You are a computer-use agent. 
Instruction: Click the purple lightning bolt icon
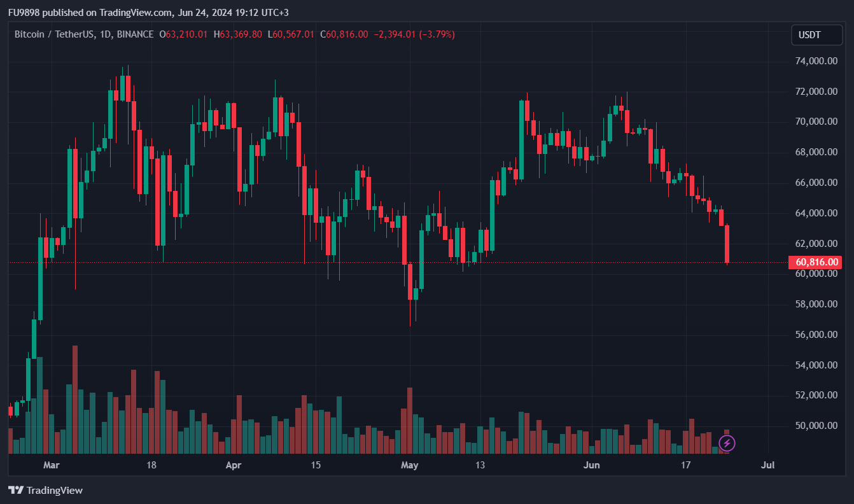coord(727,443)
